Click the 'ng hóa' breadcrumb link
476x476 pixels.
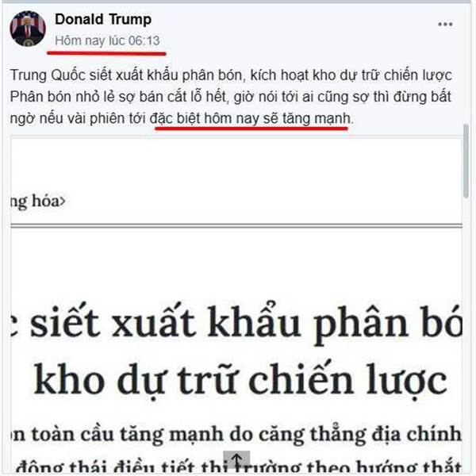tap(34, 202)
